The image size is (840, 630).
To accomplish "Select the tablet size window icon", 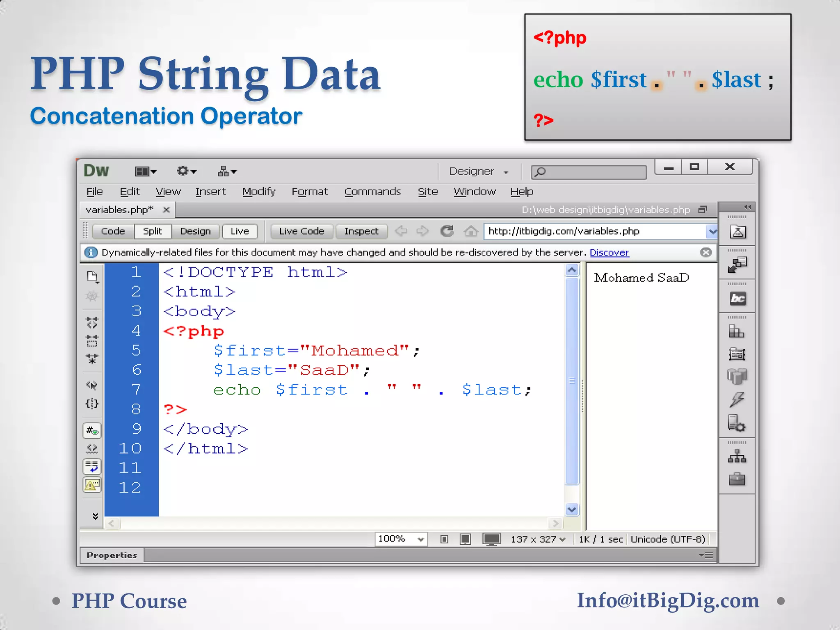I will pos(466,539).
